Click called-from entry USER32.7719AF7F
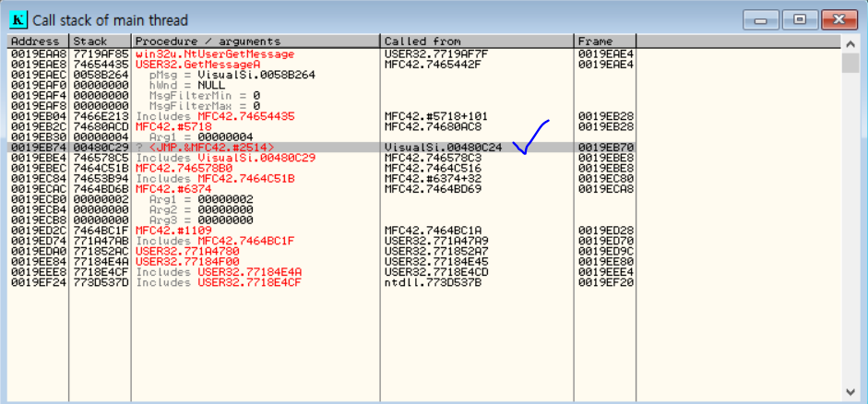 point(437,54)
